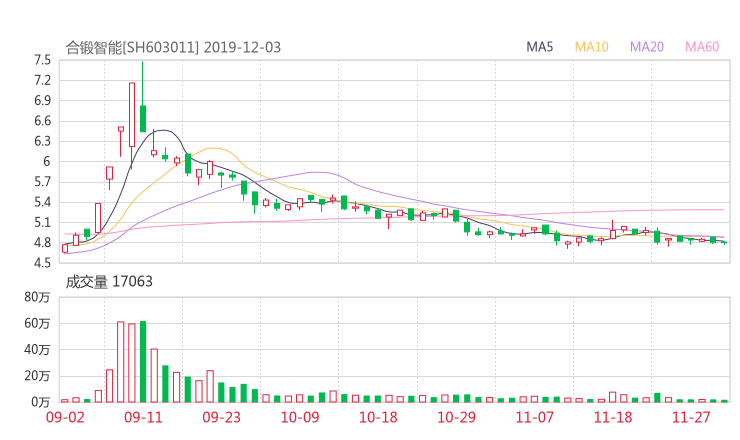
Task: Toggle the MA5 legend label
Action: (540, 47)
